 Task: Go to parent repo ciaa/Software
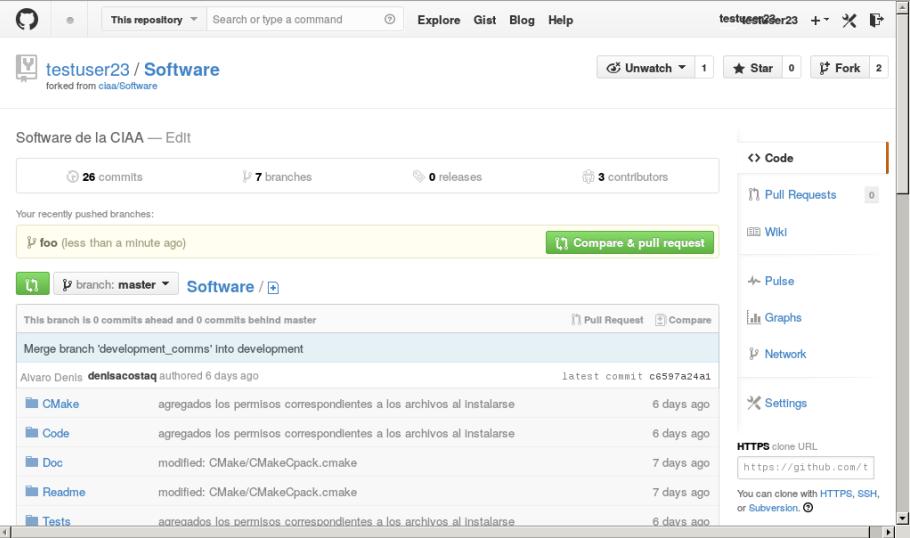[x=128, y=86]
